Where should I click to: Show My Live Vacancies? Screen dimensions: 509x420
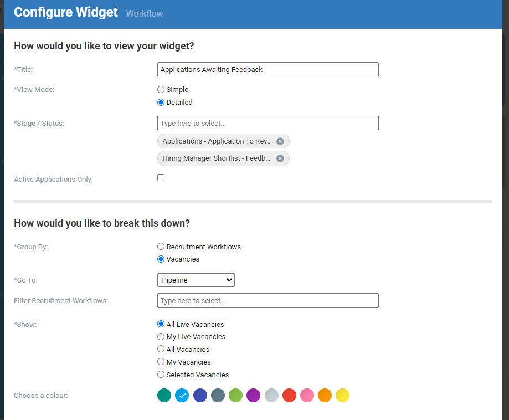pyautogui.click(x=161, y=336)
